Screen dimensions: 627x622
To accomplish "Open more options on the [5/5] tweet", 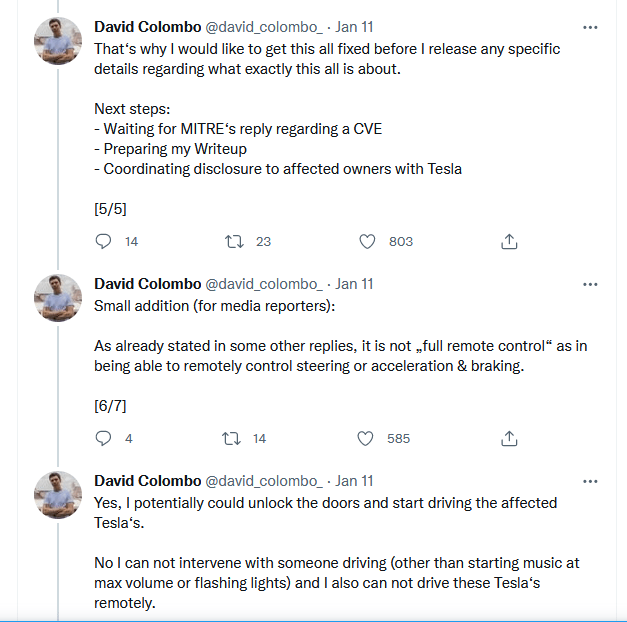I will [590, 27].
